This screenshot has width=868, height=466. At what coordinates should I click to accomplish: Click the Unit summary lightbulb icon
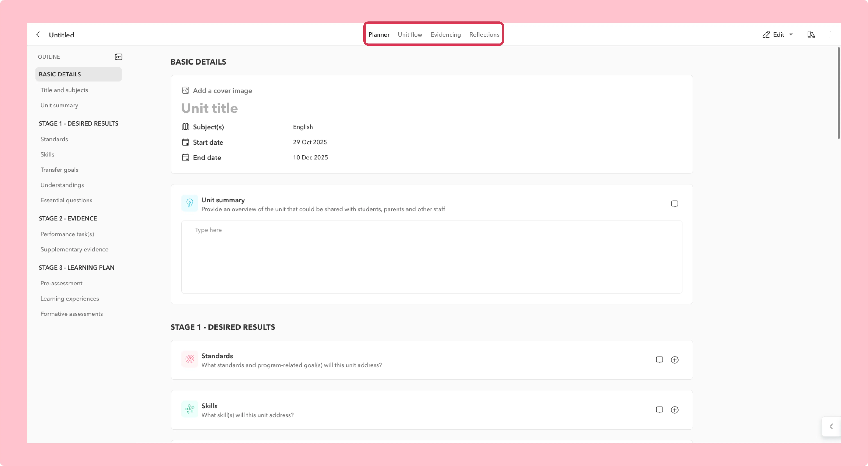click(x=190, y=203)
